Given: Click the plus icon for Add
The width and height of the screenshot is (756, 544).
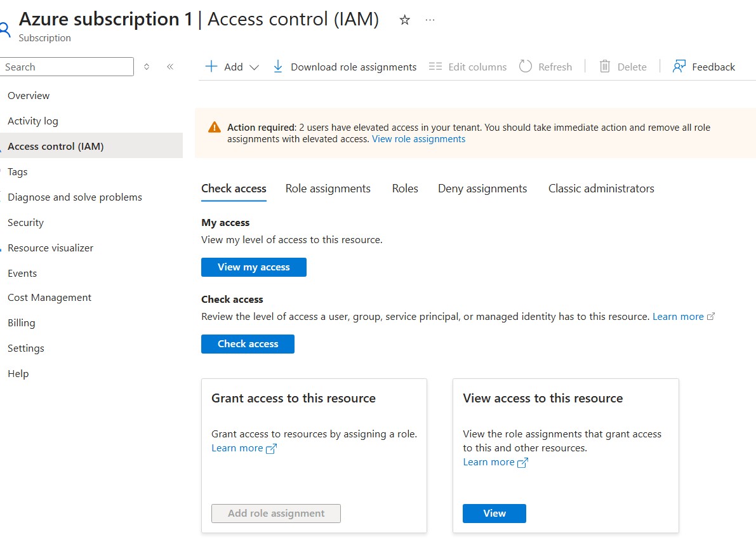Looking at the screenshot, I should 211,66.
